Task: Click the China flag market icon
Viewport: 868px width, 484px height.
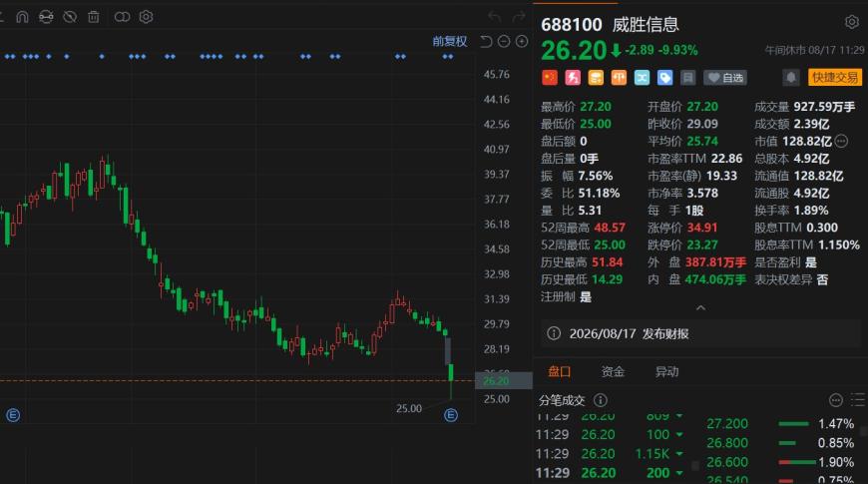Action: 550,78
